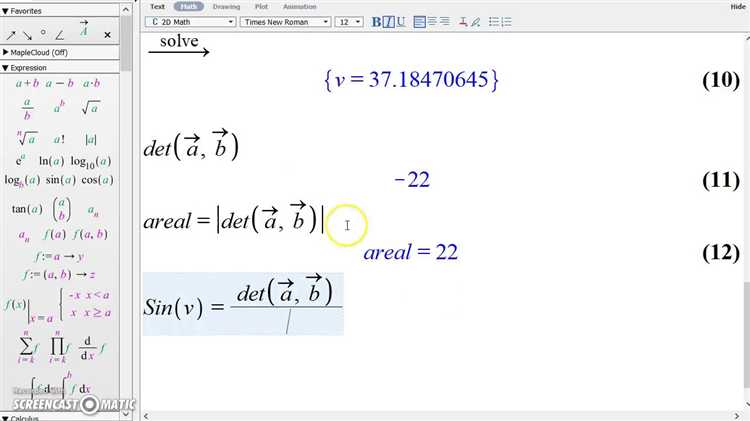The width and height of the screenshot is (750, 421).
Task: Insert the log base 10 template
Action: pyautogui.click(x=90, y=162)
